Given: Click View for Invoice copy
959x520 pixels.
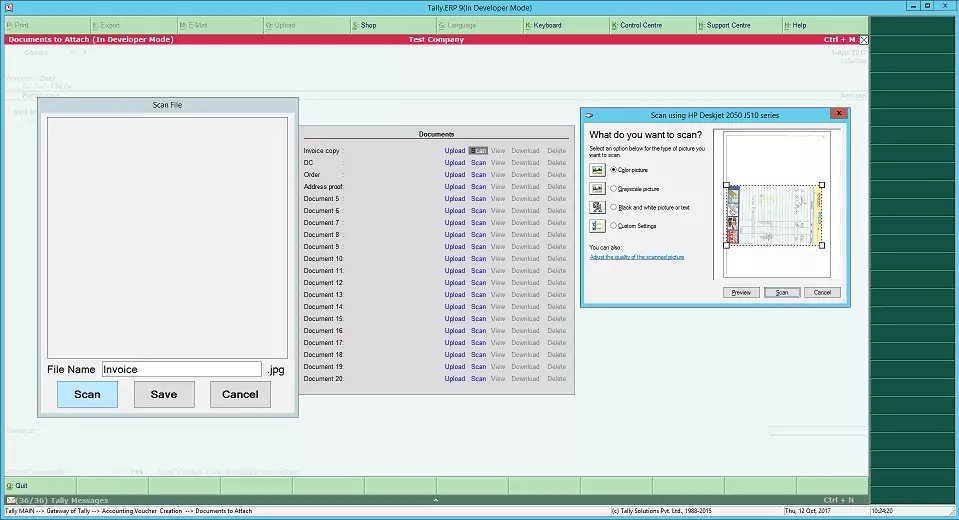Looking at the screenshot, I should click(498, 150).
